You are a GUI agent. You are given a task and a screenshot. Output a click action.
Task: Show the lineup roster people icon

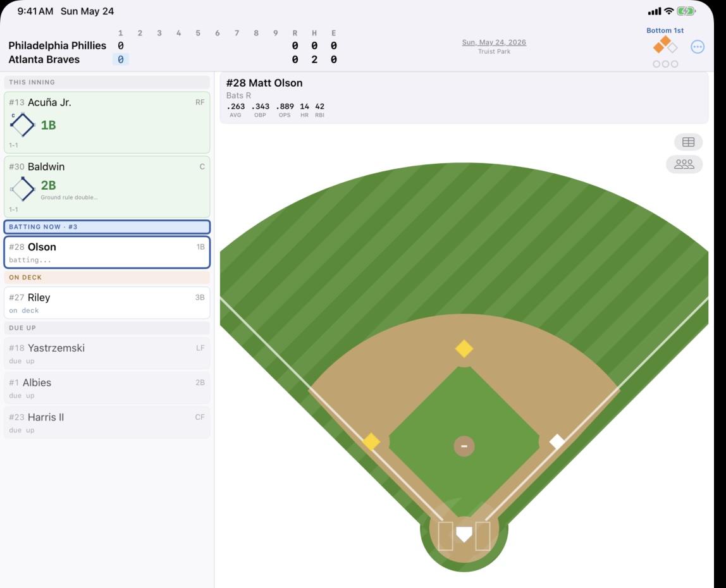684,164
